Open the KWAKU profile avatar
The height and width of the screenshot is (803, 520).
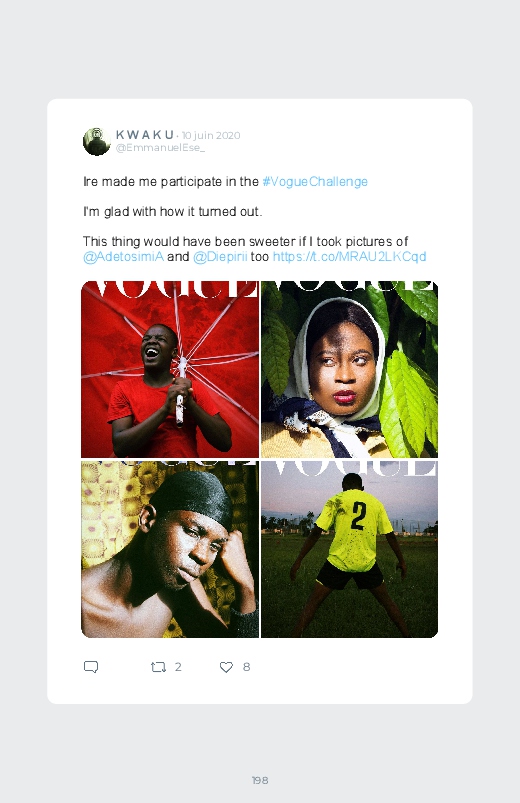pos(96,141)
